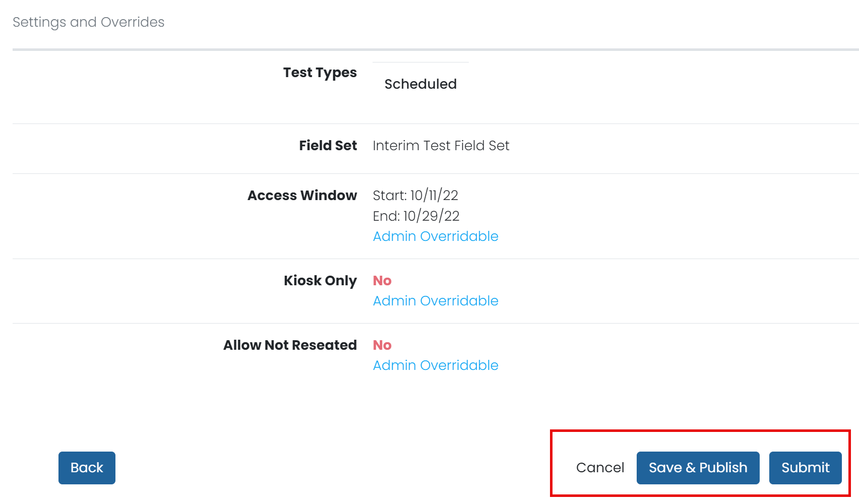Click the No value for Allow Not Reseated

click(382, 345)
